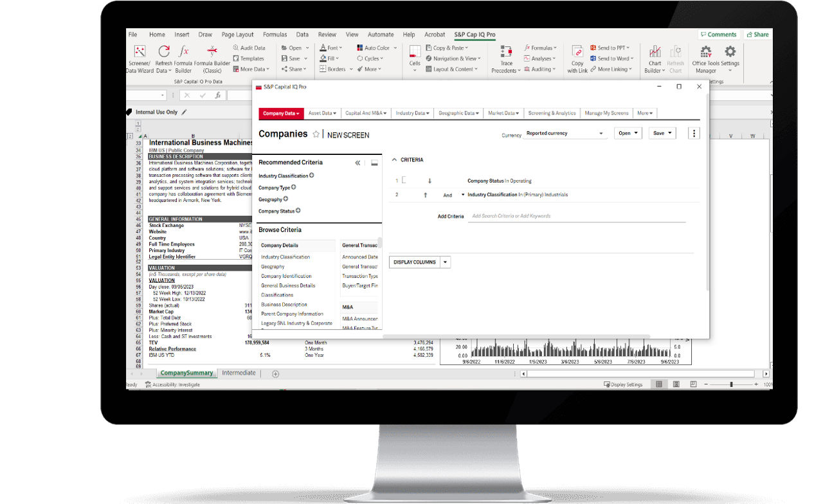Viewport: 823px width, 504px height.
Task: Click the Browse Criteria vertical scrollbar
Action: pos(380,242)
